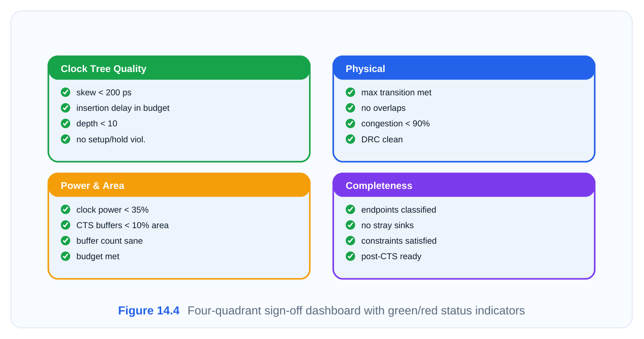Click the 'no stray sinks' item text
This screenshot has height=339, width=644.
388,225
